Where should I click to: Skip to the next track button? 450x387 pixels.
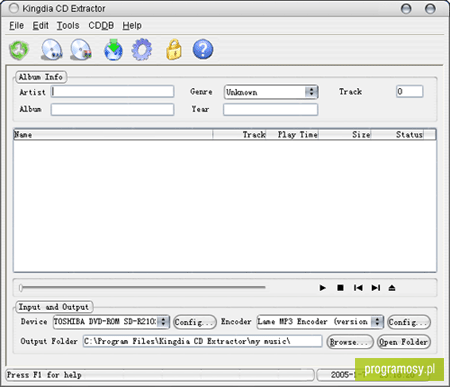point(376,288)
